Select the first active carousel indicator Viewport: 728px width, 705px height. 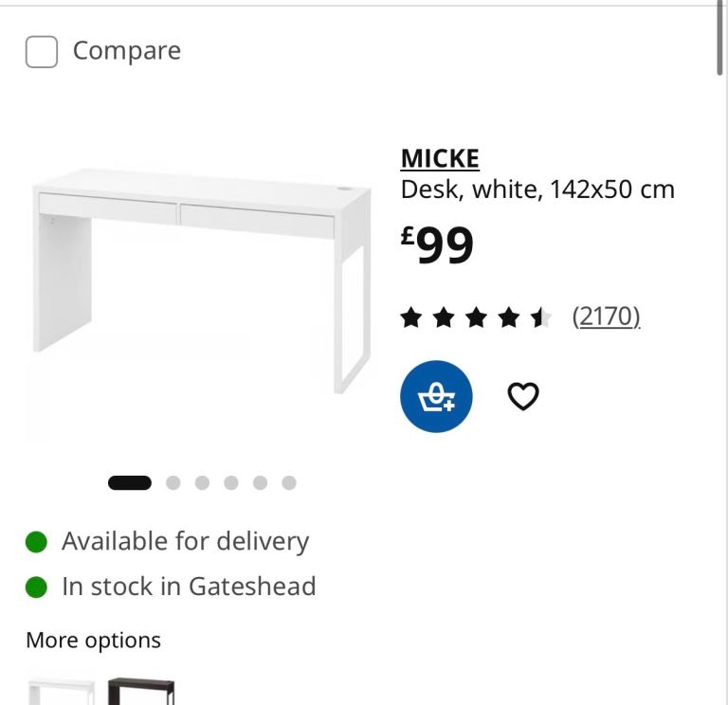(130, 482)
